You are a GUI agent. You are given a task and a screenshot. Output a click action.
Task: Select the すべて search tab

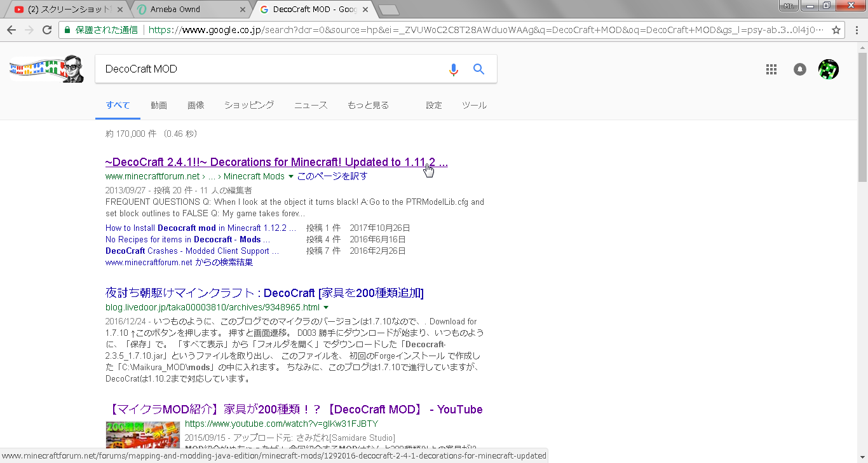[118, 106]
